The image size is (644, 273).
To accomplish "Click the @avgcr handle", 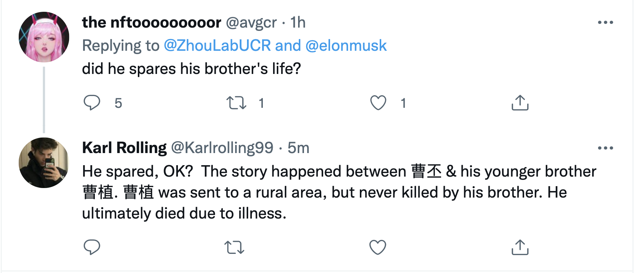I will tap(251, 22).
